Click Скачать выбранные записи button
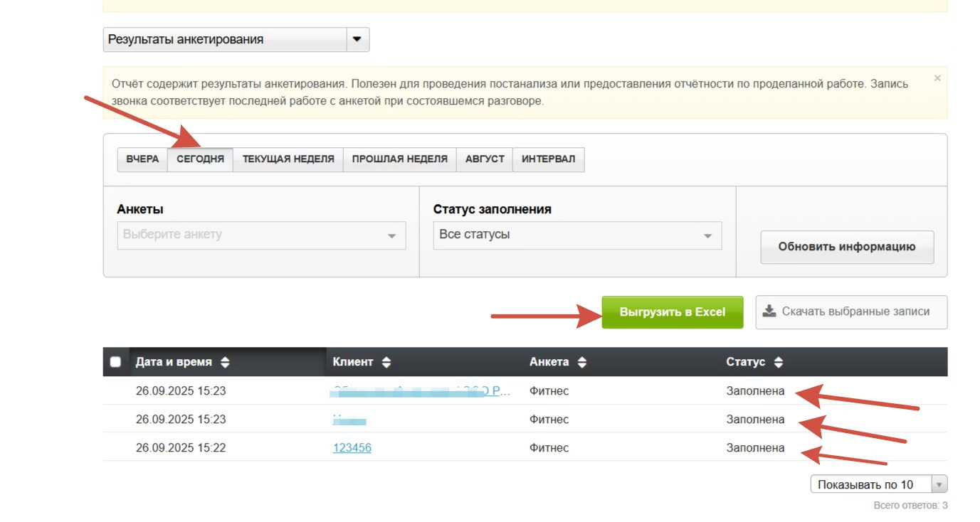 (851, 312)
